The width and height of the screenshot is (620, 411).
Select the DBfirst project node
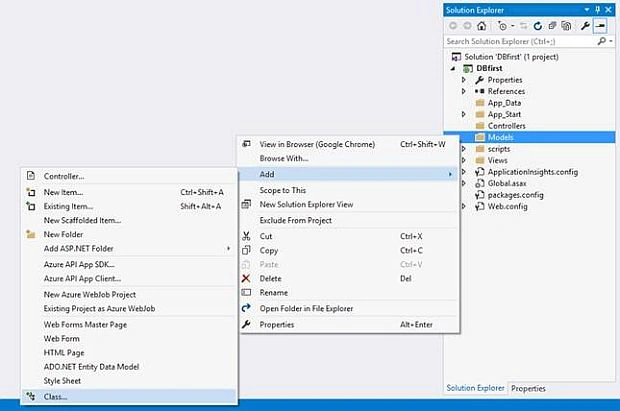(489, 68)
